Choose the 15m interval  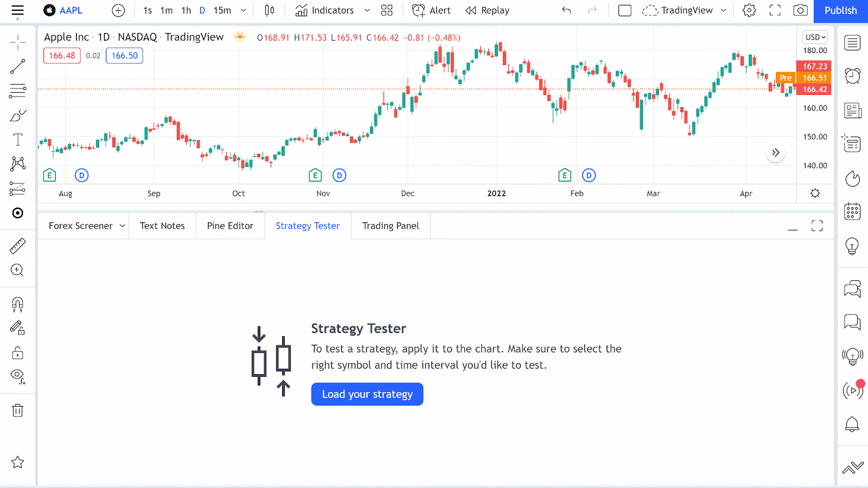click(222, 10)
